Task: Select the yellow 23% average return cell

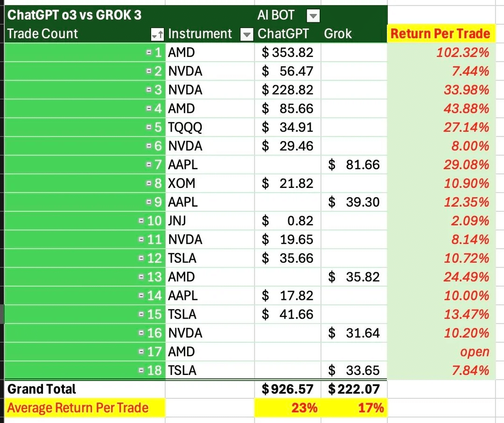Action: 287,408
